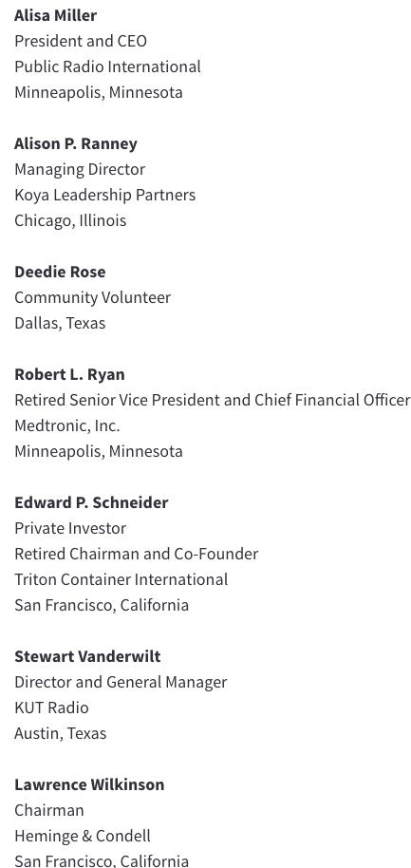Click the President and CEO title line
Image resolution: width=411 pixels, height=868 pixels.
[81, 41]
